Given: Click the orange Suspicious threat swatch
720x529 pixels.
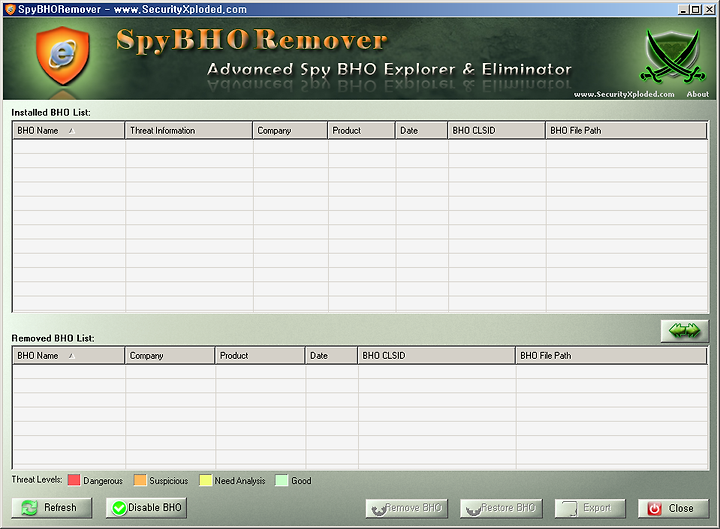Looking at the screenshot, I should pyautogui.click(x=140, y=480).
